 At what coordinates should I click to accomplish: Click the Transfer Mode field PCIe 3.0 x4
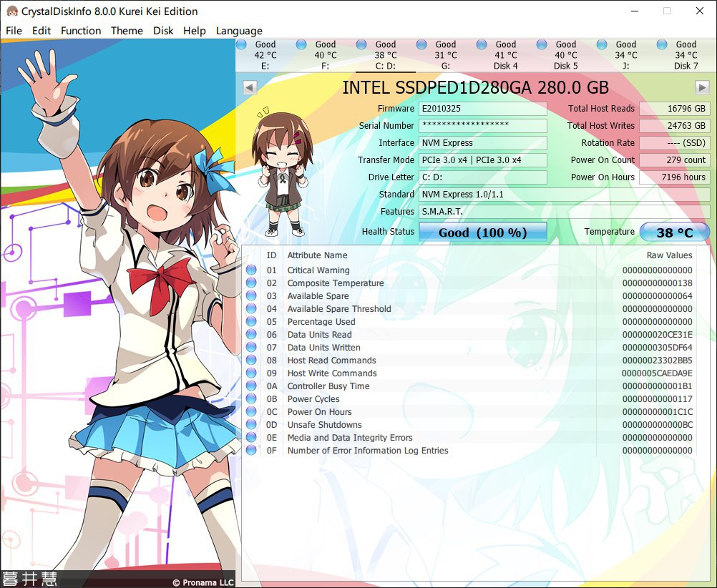pyautogui.click(x=483, y=160)
